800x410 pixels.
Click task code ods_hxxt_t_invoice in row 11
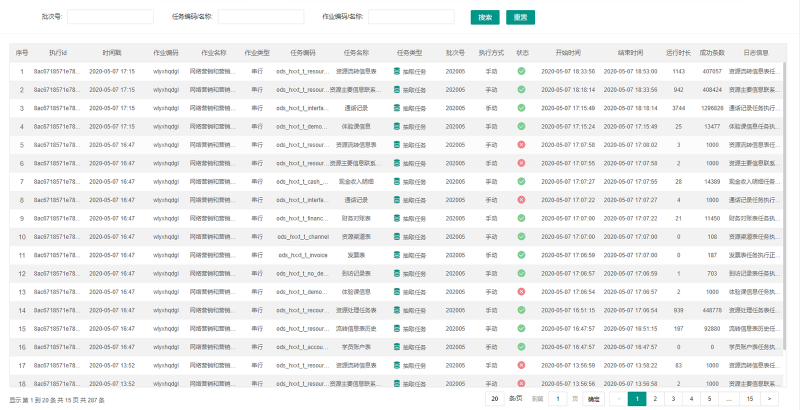pos(303,255)
